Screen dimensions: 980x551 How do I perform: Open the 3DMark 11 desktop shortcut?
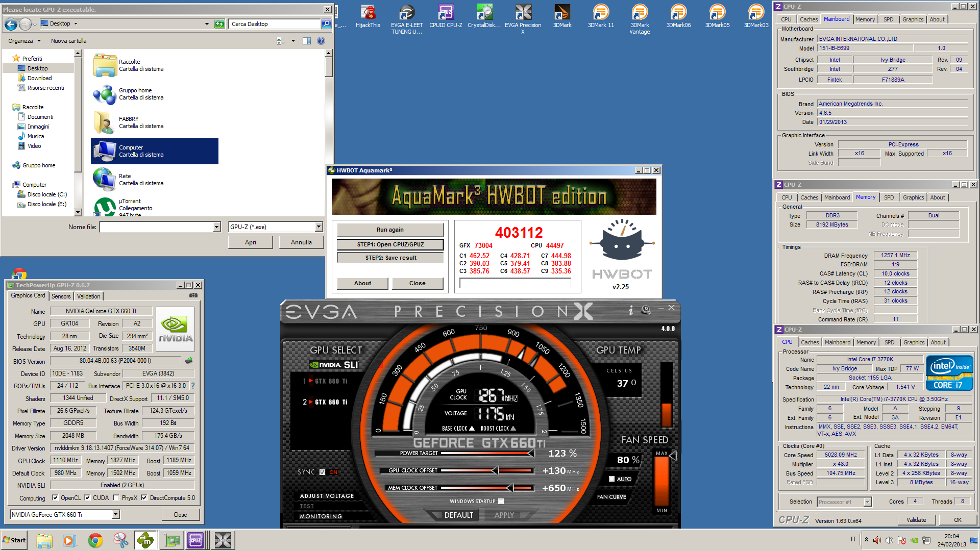click(x=601, y=16)
